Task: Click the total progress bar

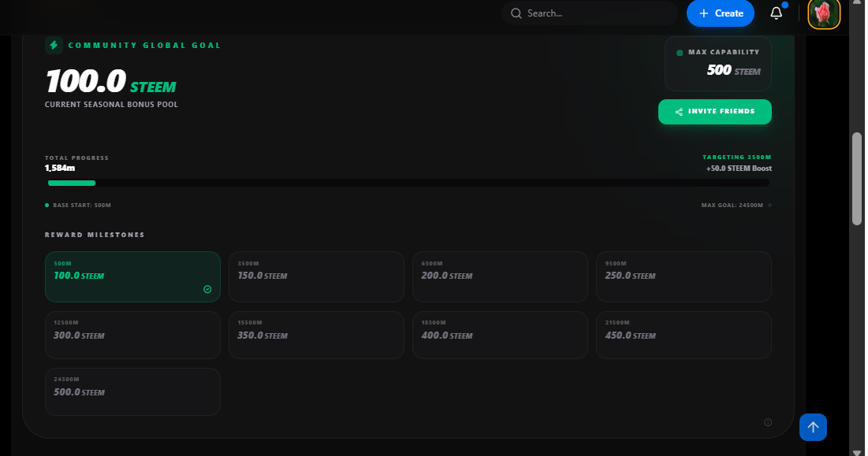Action: [408, 183]
